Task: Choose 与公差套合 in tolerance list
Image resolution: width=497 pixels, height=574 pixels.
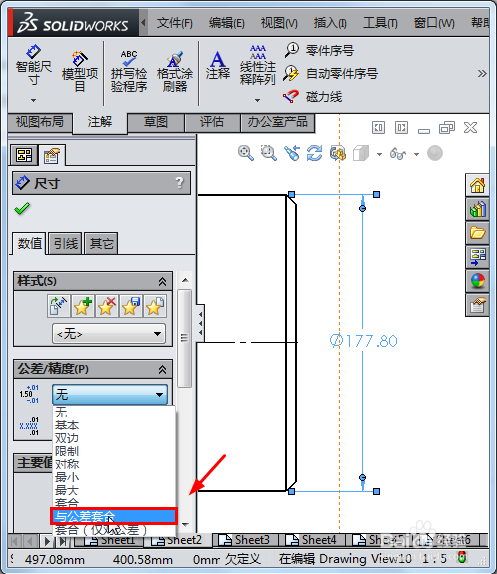Action: 114,516
